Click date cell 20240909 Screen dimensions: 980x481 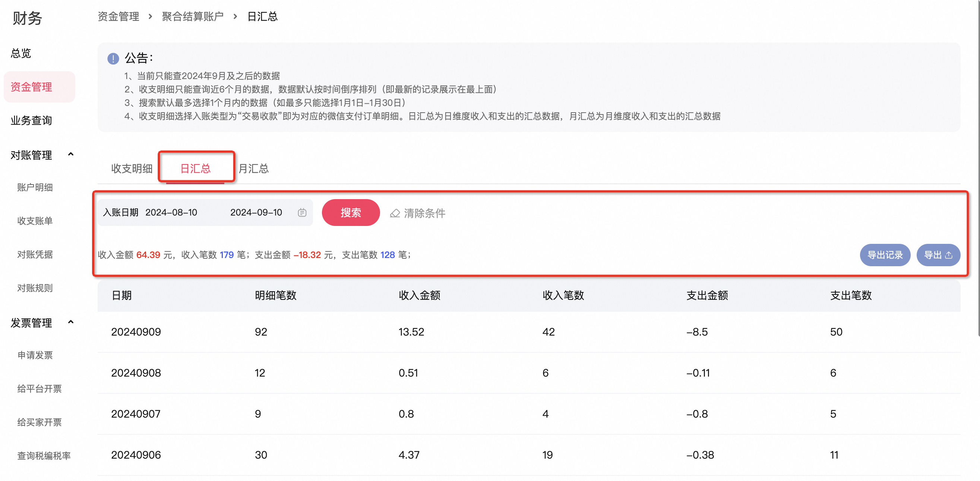point(136,332)
